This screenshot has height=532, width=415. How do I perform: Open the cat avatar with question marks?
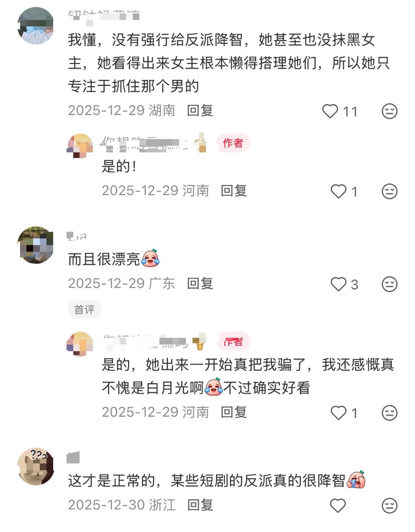tap(36, 466)
